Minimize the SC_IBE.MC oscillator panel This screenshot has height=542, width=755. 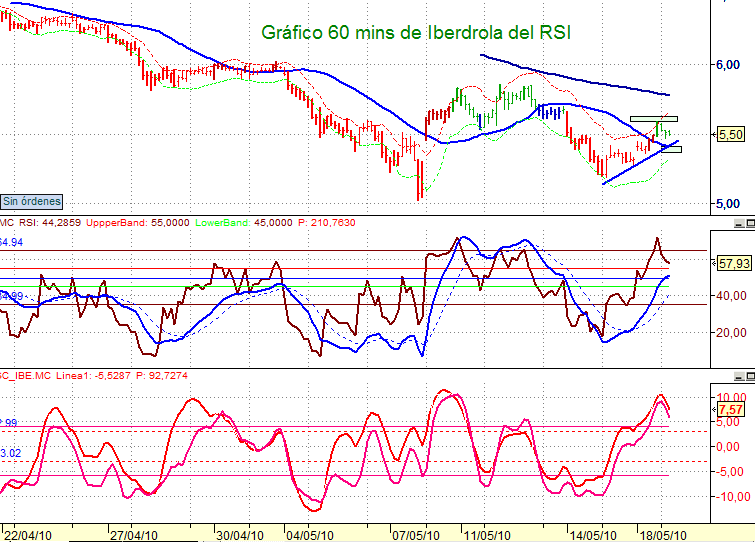click(739, 376)
